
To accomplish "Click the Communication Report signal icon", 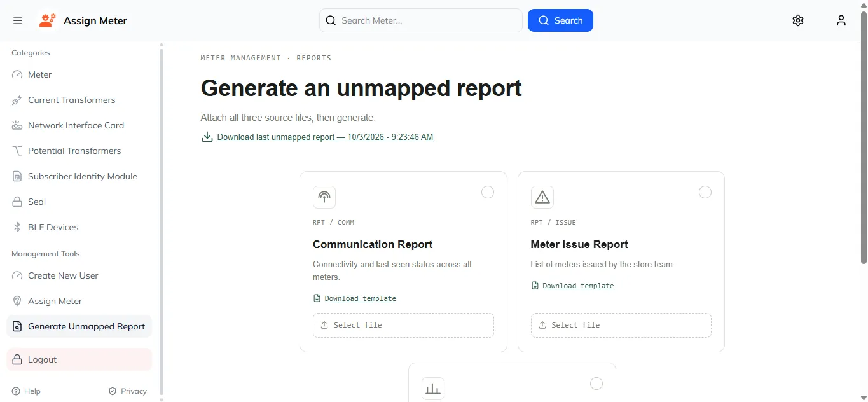I will click(324, 197).
